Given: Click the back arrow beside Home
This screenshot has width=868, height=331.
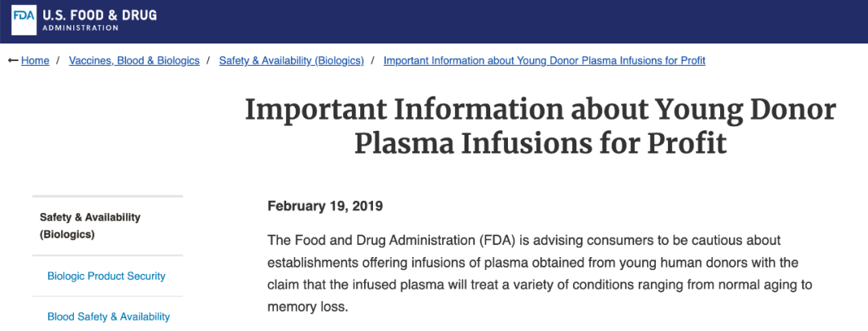Looking at the screenshot, I should click(14, 61).
